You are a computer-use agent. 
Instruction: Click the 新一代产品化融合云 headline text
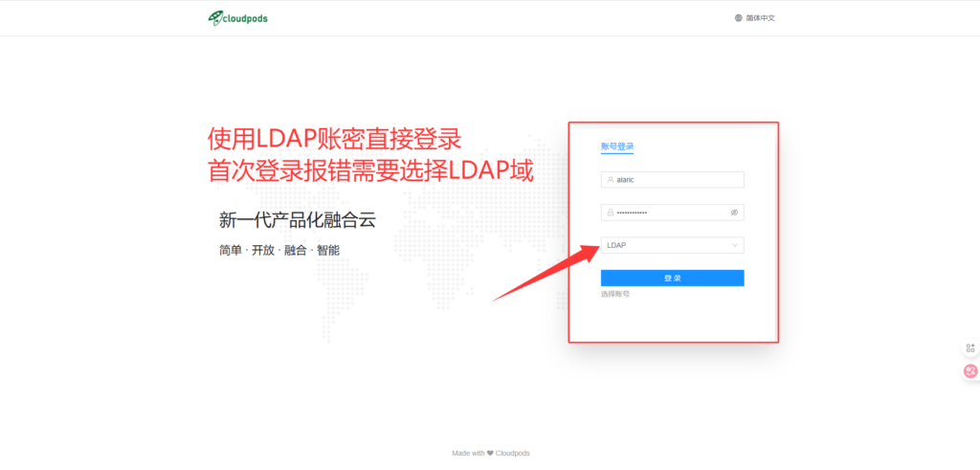[x=298, y=221]
